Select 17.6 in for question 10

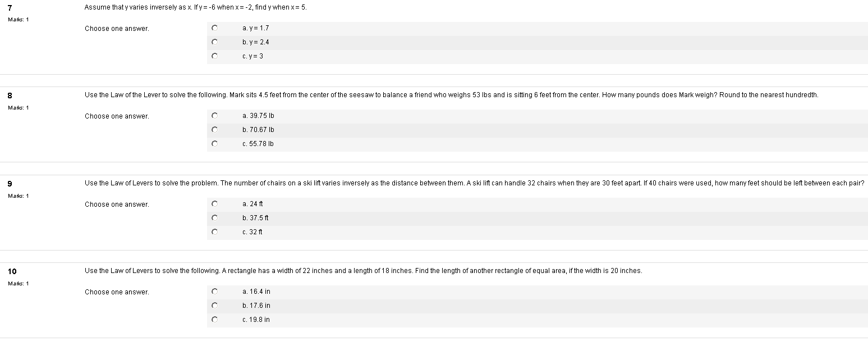[x=214, y=305]
